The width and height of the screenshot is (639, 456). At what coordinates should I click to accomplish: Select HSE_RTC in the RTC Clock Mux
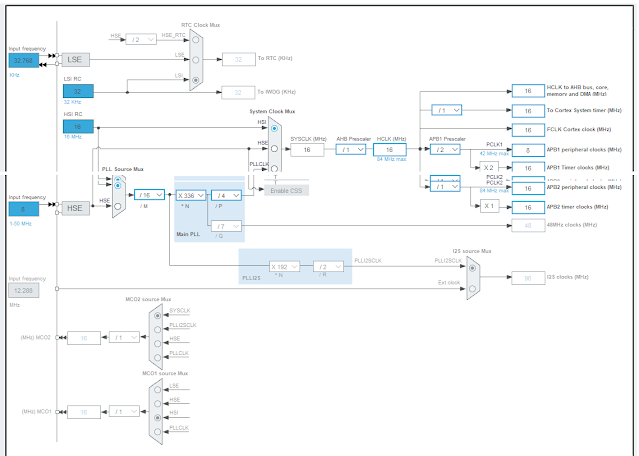tap(196, 40)
